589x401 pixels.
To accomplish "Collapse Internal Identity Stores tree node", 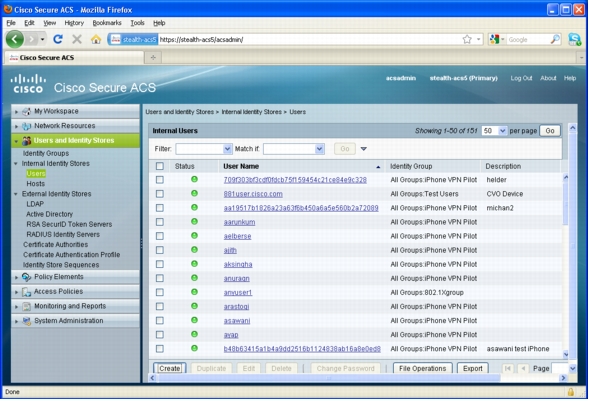I will 16,164.
